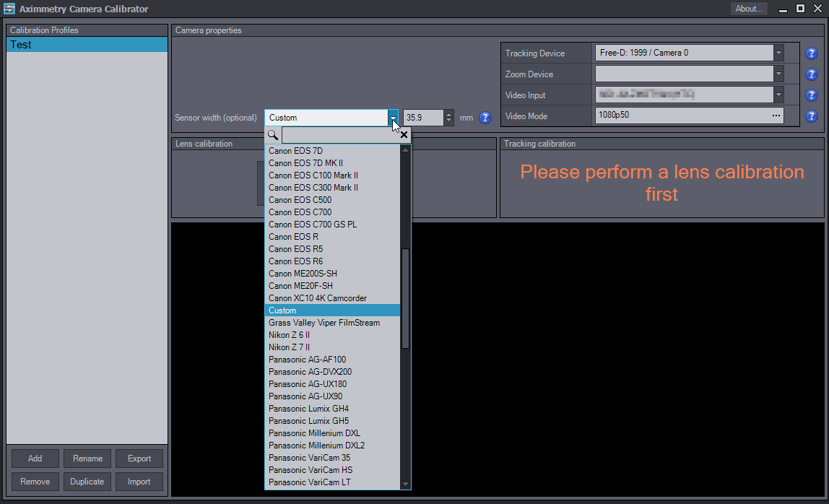Click the camera search input field
The width and height of the screenshot is (829, 504).
click(x=340, y=136)
